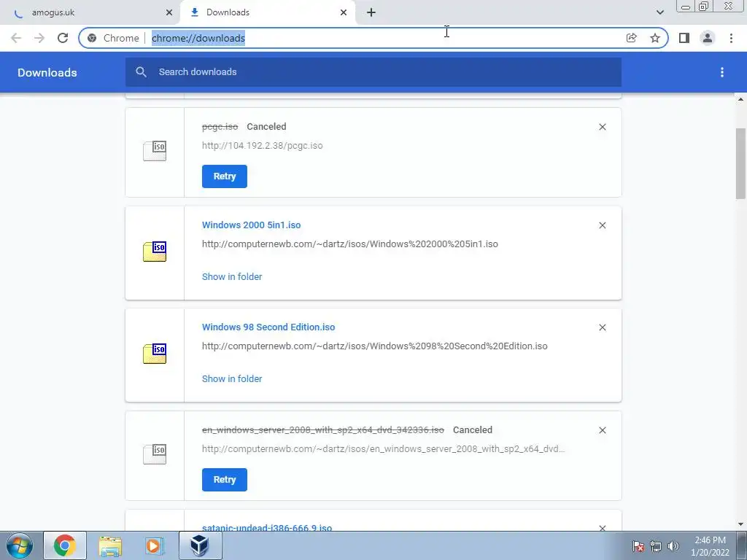Reload the Downloads page
Image resolution: width=747 pixels, height=560 pixels.
(x=63, y=38)
